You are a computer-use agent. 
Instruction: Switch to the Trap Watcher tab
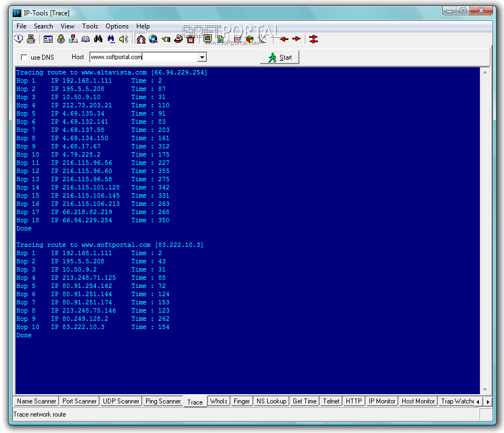[x=456, y=401]
